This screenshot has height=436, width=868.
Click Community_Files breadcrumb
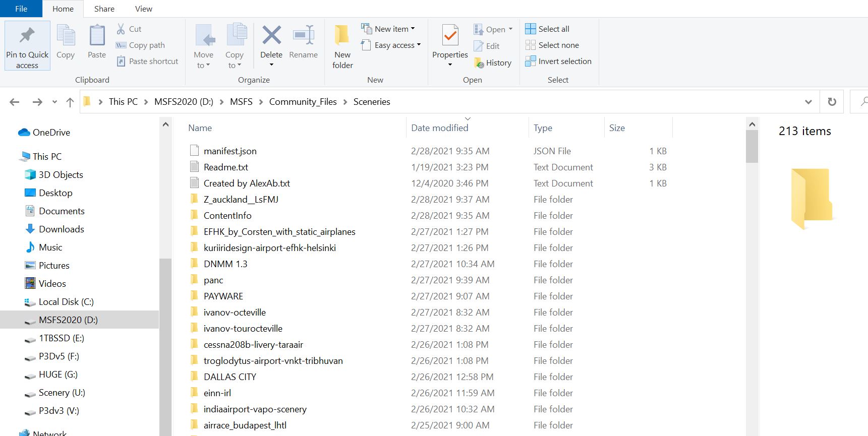303,101
